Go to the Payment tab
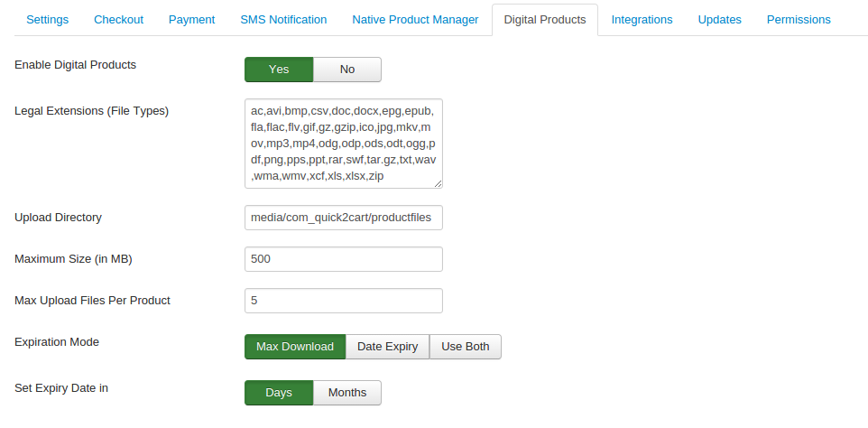The height and width of the screenshot is (428, 868). (191, 20)
